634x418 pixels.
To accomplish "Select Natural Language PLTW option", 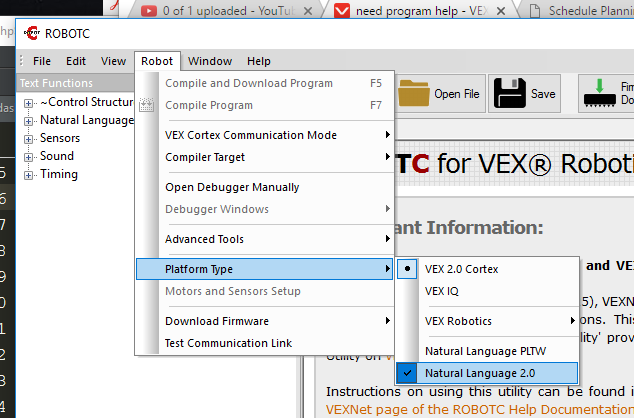I will (487, 351).
